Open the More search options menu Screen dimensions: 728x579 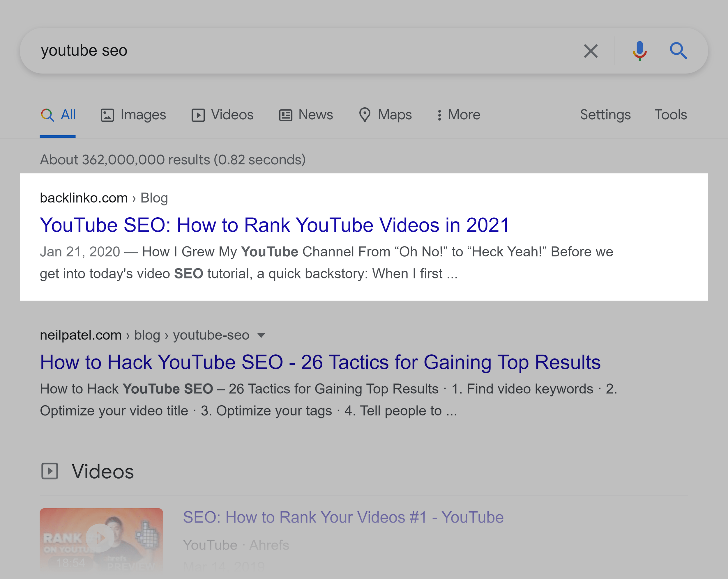pyautogui.click(x=459, y=115)
